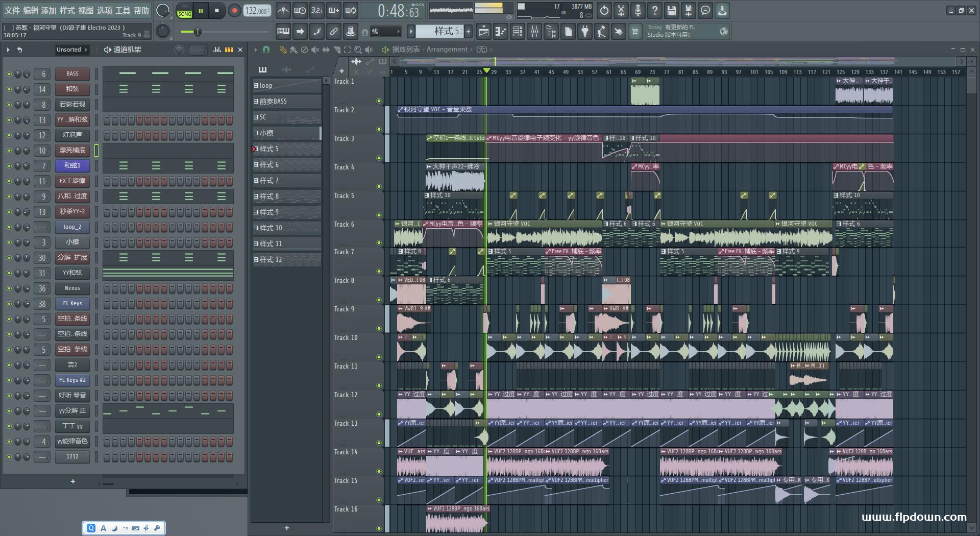980x536 pixels.
Task: Mute Track 6 in the playlist
Action: click(379, 242)
